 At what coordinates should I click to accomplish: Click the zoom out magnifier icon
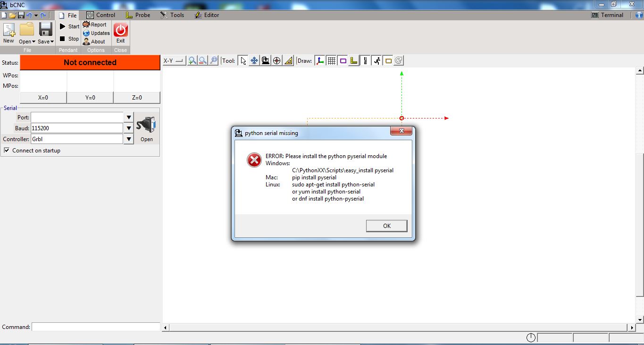coord(203,61)
